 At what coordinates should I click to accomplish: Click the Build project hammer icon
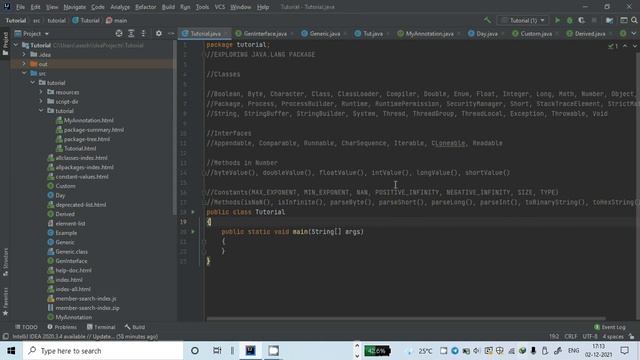487,20
